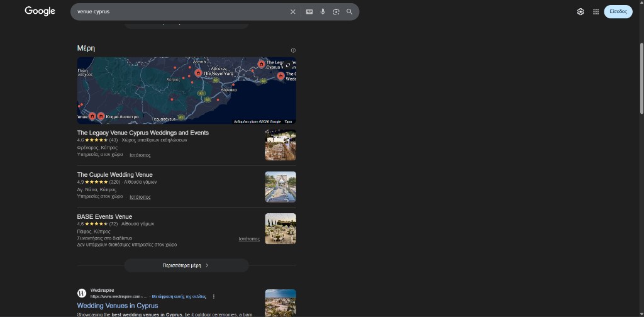
Task: Start voice search with the microphone icon
Action: tap(323, 12)
